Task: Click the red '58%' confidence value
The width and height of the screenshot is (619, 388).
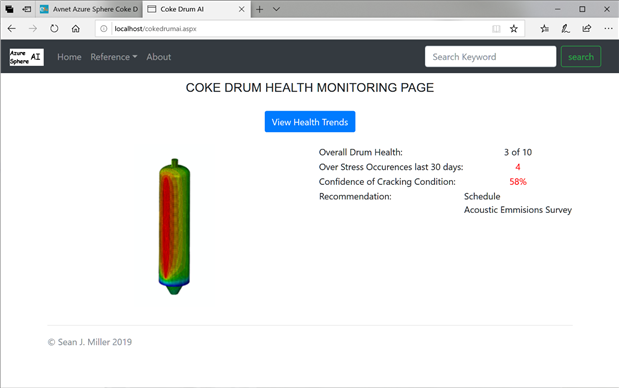Action: tap(518, 182)
